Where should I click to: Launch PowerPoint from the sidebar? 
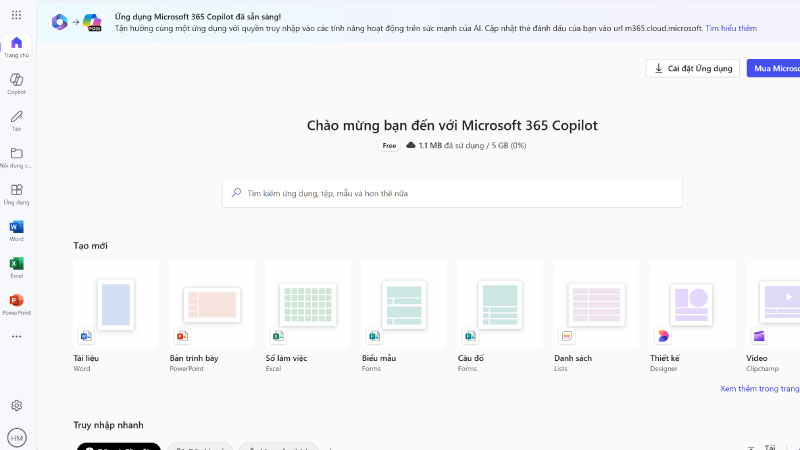16,302
